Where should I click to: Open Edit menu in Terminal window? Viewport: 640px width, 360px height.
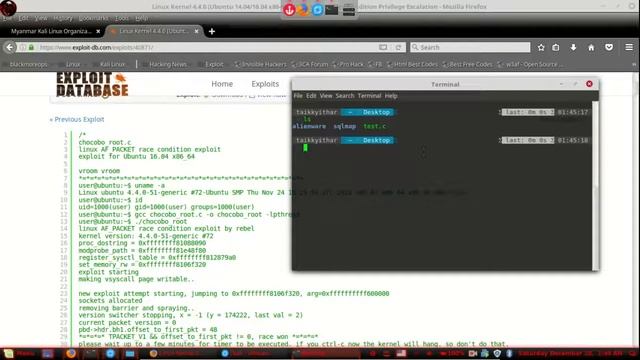pos(311,96)
